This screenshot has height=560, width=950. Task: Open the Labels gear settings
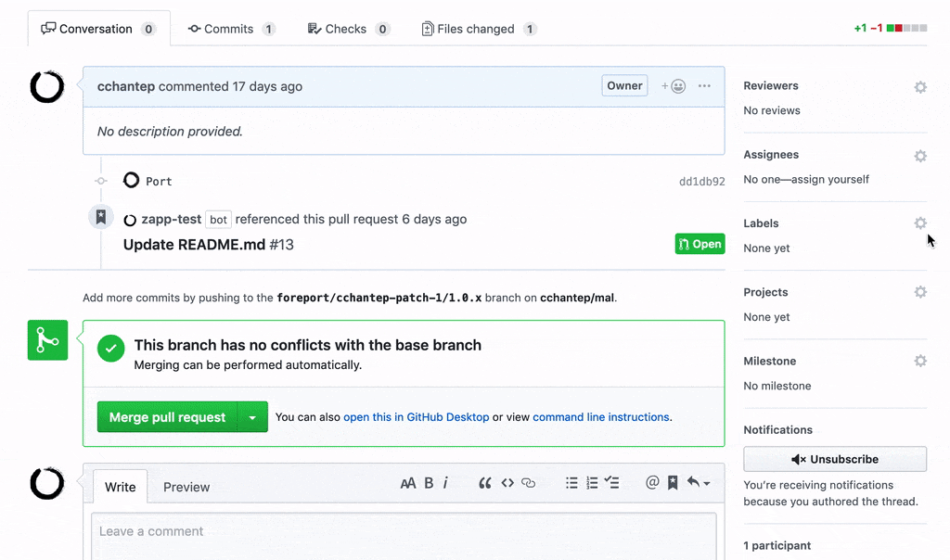920,223
